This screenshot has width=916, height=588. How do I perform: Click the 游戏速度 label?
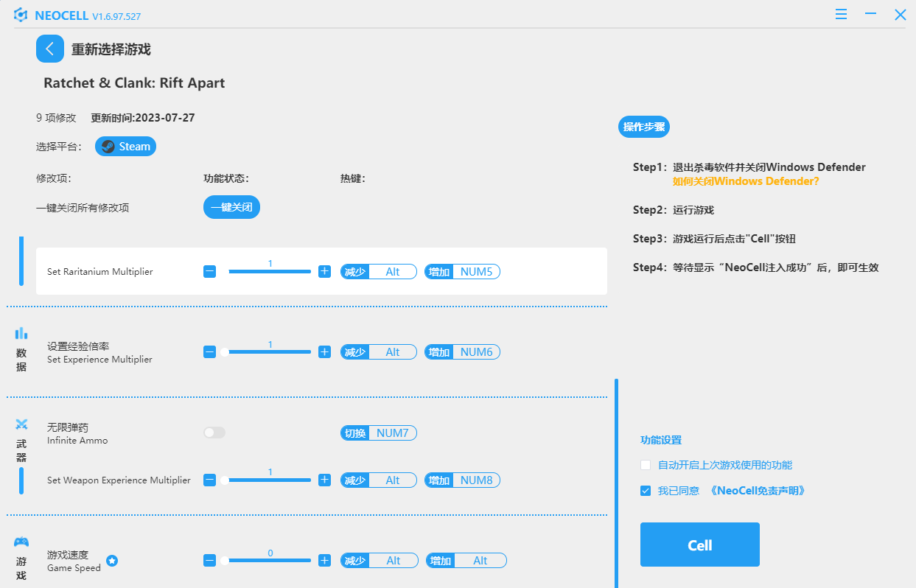[x=68, y=555]
